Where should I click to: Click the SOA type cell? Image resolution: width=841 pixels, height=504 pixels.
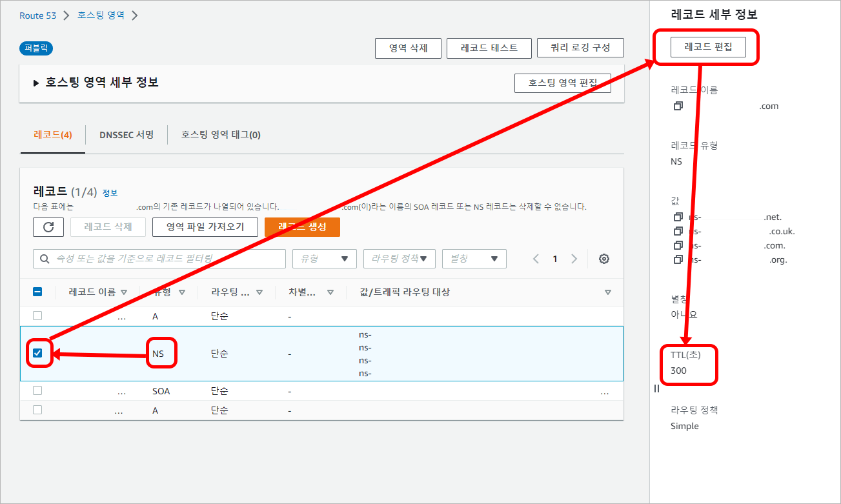pos(161,391)
